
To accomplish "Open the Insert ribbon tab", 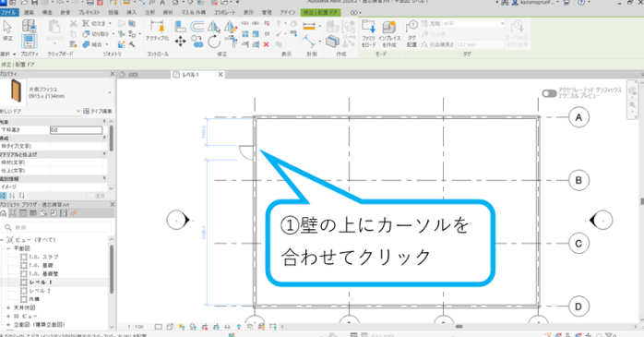I will click(x=131, y=12).
